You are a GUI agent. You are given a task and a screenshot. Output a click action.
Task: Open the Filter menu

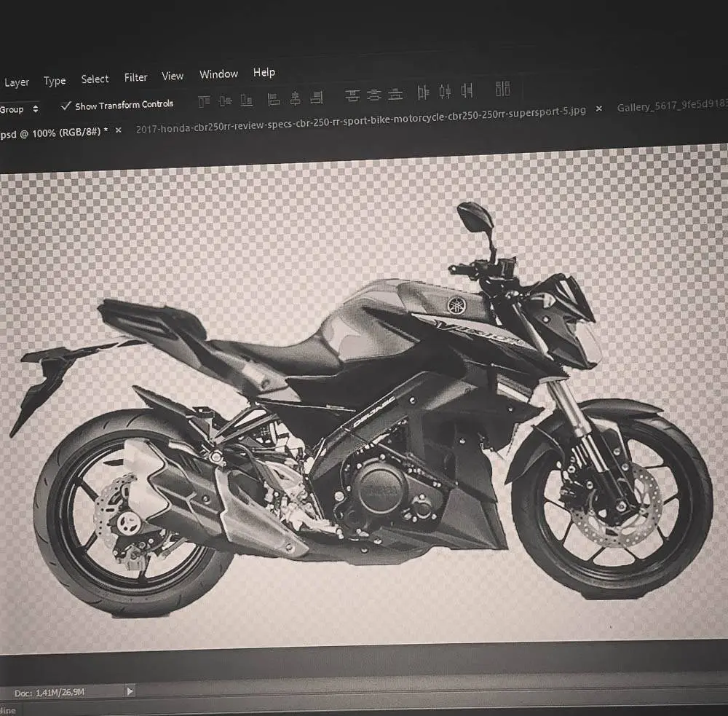[135, 77]
